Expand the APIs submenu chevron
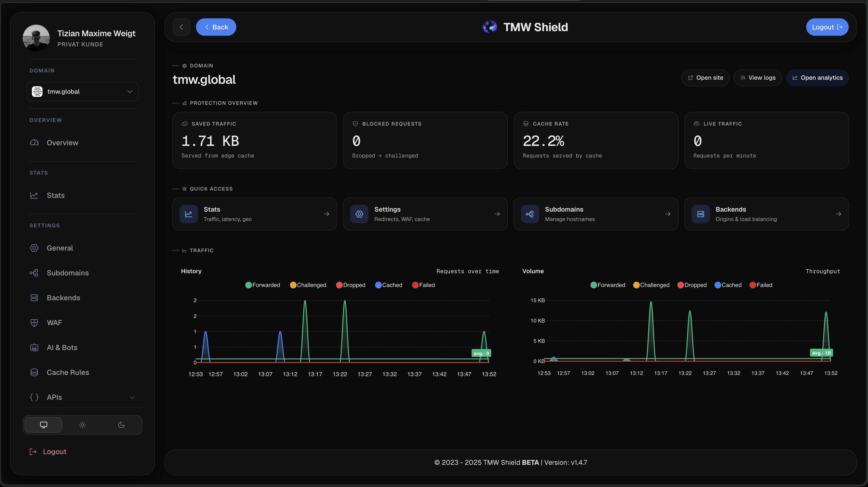868x487 pixels. tap(133, 397)
